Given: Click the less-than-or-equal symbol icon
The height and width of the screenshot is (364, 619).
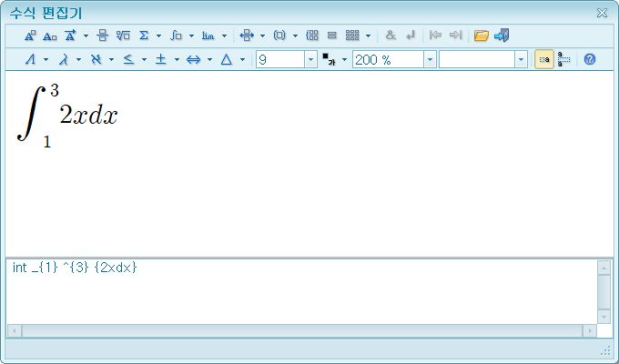Looking at the screenshot, I should pyautogui.click(x=128, y=60).
